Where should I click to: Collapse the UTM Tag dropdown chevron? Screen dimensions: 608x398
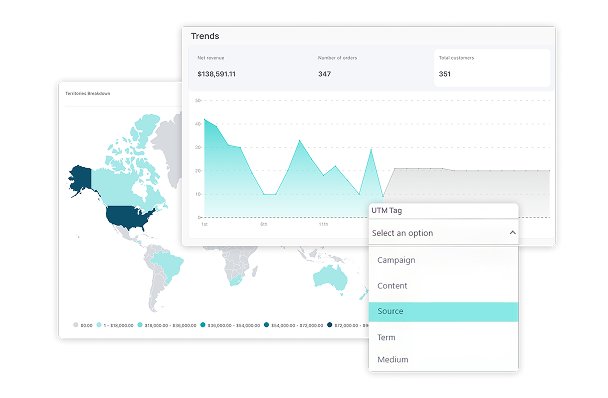[512, 233]
